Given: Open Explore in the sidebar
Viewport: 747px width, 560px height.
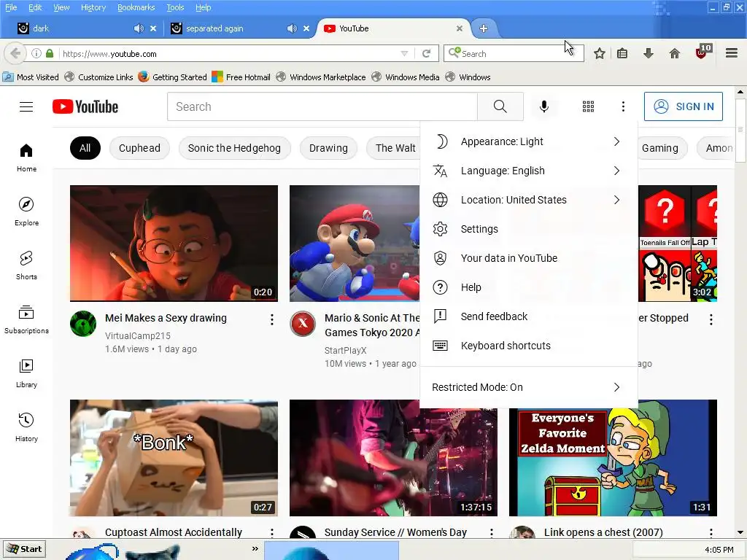Looking at the screenshot, I should click(26, 212).
